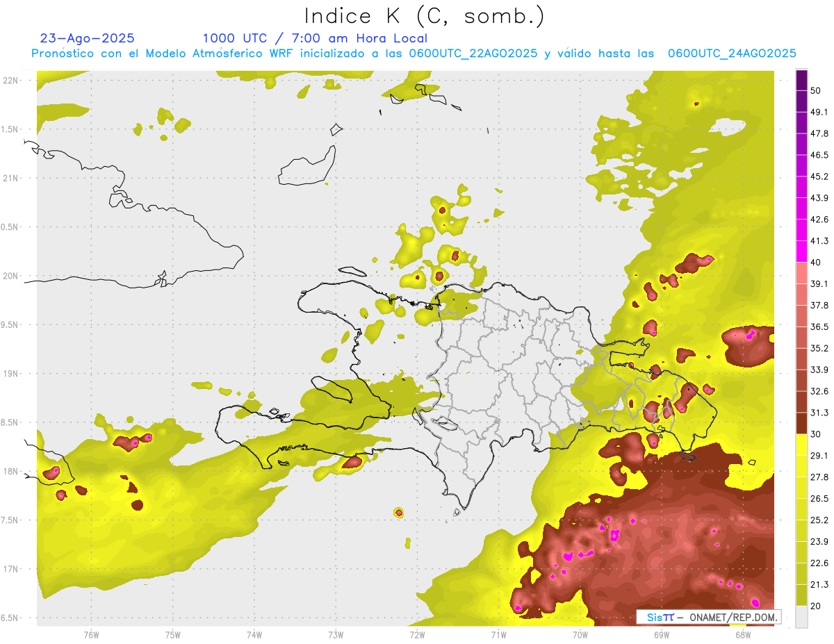Click the colorbar label "36.5"
Viewport: 834px width, 644px height.
point(819,327)
